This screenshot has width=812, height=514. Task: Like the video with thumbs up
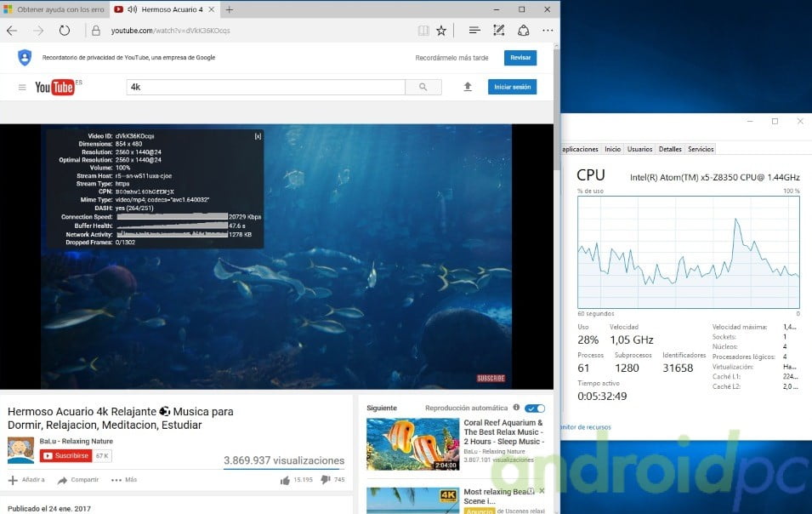click(285, 480)
